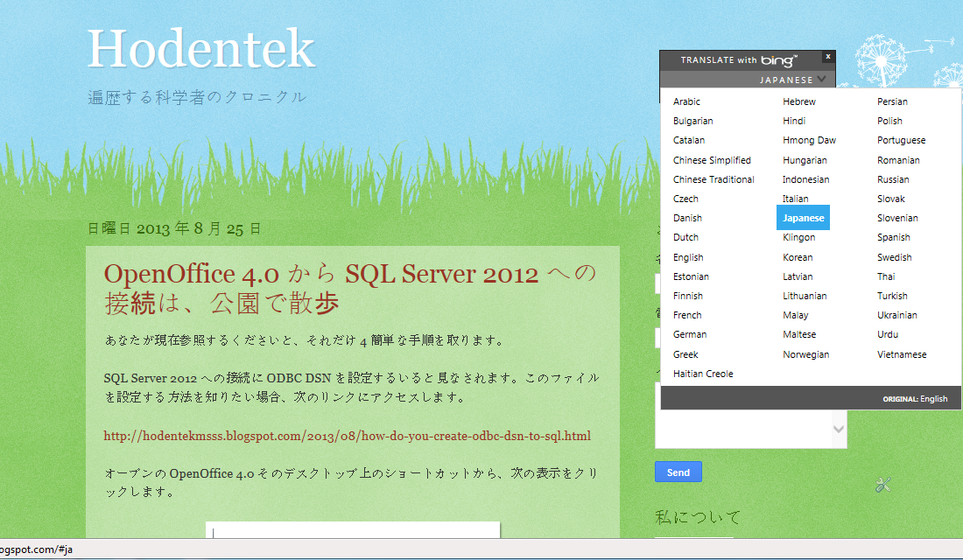
Task: Choose Norwegian language
Action: 805,354
